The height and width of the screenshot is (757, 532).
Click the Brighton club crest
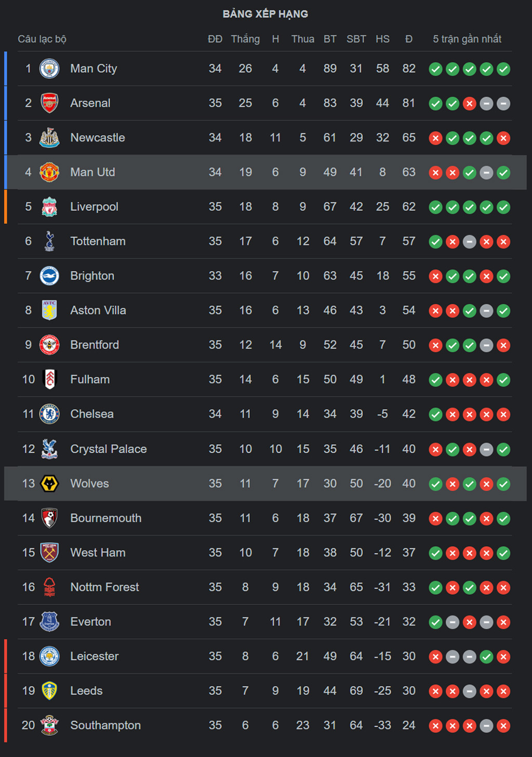coord(49,276)
